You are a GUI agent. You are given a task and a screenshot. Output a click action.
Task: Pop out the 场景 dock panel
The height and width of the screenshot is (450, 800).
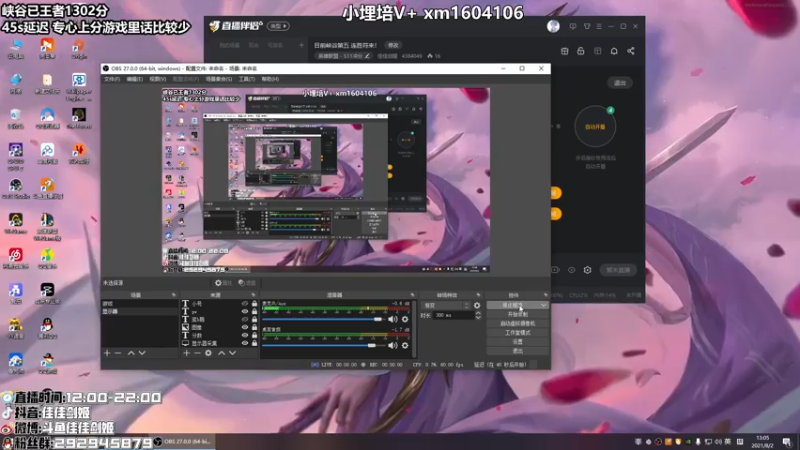point(173,295)
